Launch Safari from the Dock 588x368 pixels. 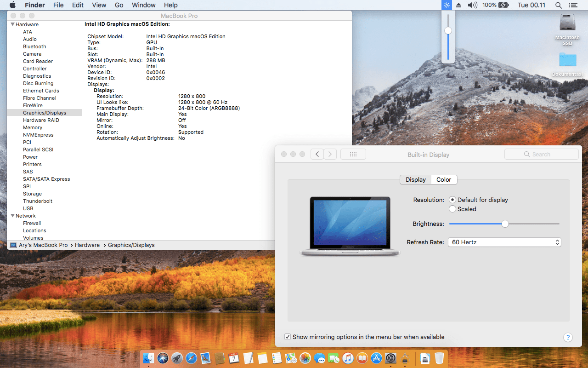(x=191, y=358)
